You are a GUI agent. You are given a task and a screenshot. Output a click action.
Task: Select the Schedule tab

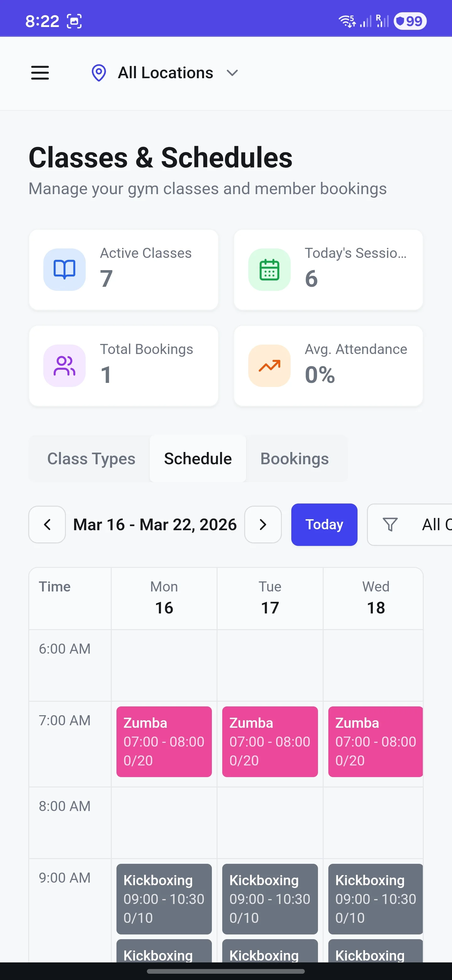pos(198,459)
